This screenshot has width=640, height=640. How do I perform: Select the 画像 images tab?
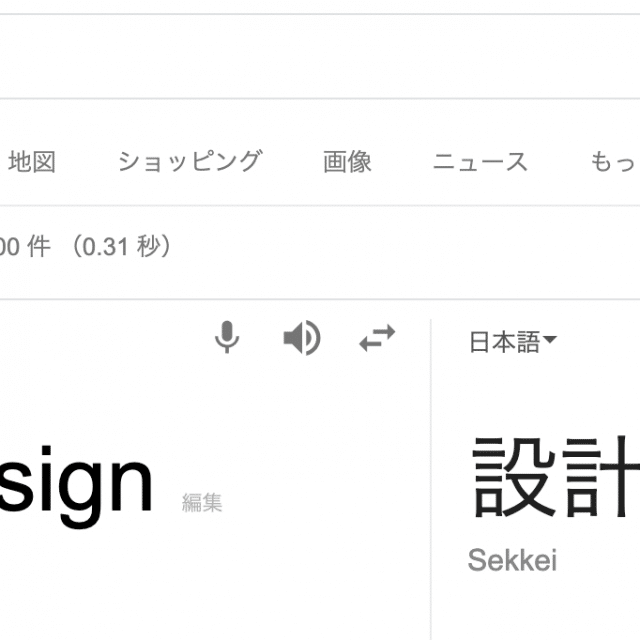coord(347,162)
